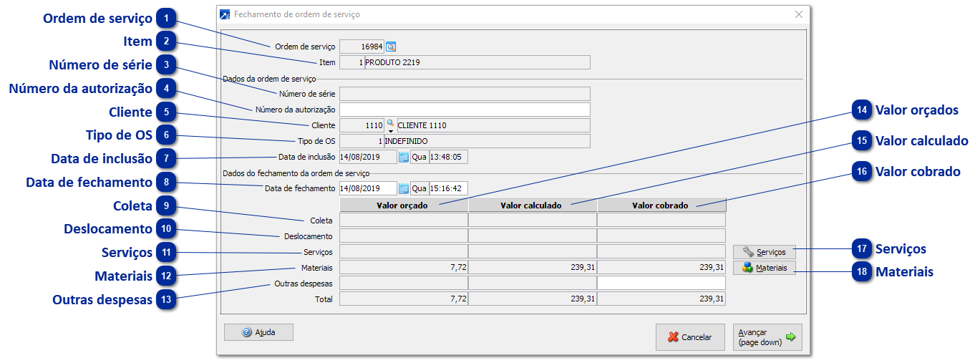The width and height of the screenshot is (980, 363).
Task: Expand the Cliente dropdown arrow
Action: point(391,130)
